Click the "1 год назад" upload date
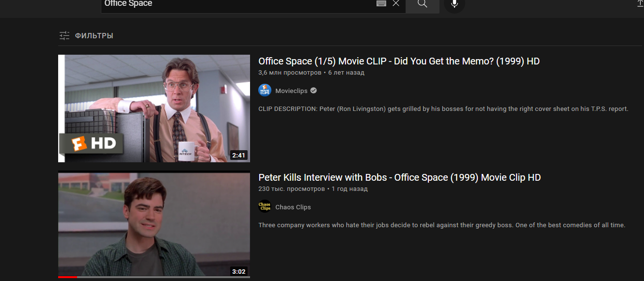Image resolution: width=644 pixels, height=281 pixels. click(x=349, y=189)
